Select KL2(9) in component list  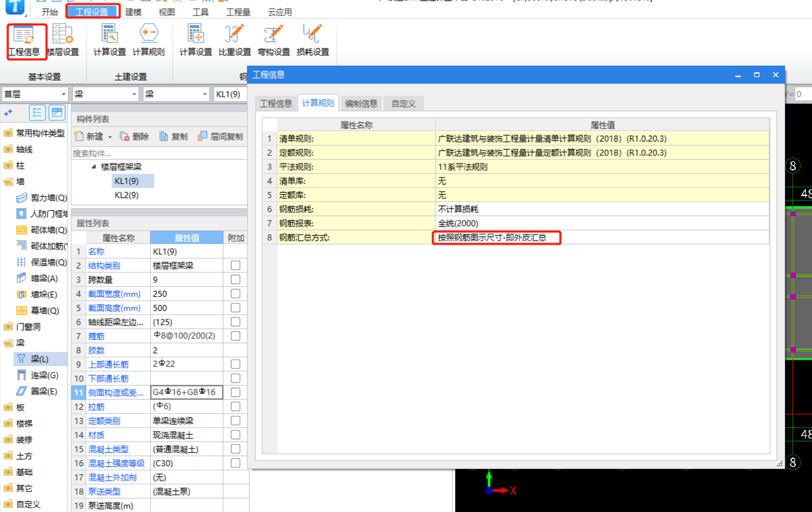pos(126,195)
